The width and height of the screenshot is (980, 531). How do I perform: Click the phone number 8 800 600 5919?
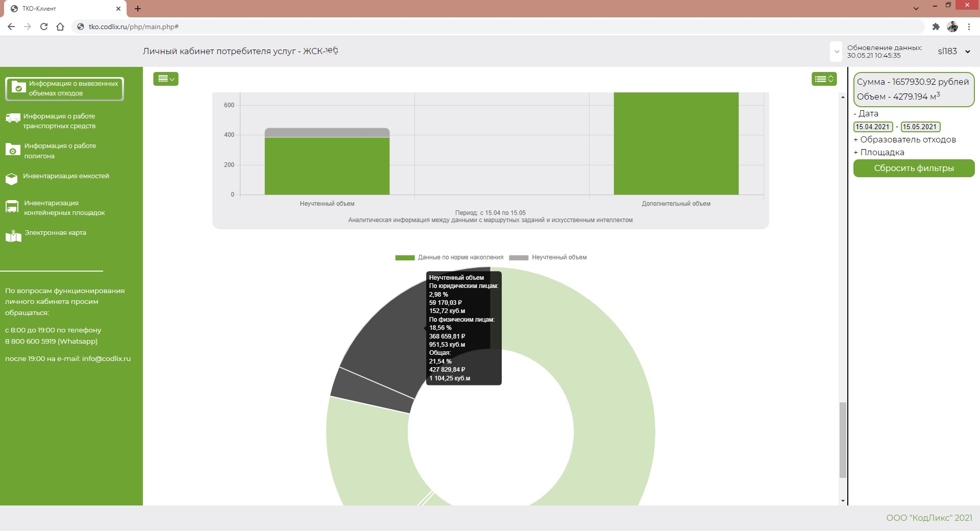pos(30,341)
